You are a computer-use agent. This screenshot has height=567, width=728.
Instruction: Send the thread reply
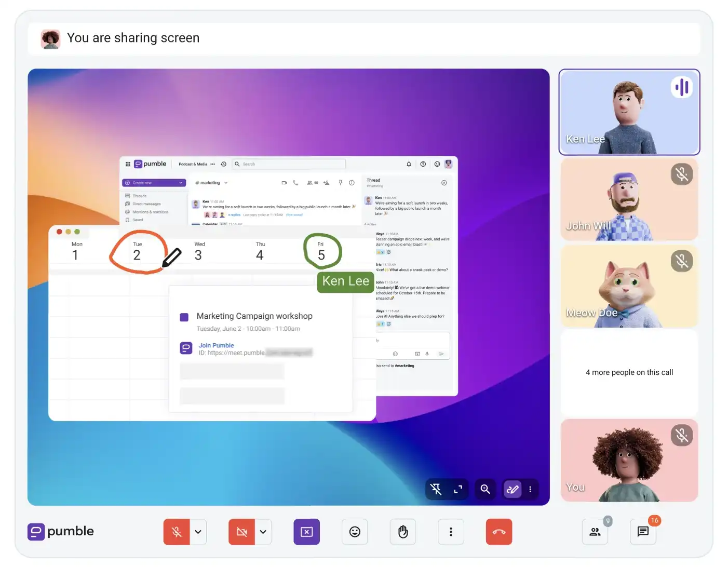point(441,354)
